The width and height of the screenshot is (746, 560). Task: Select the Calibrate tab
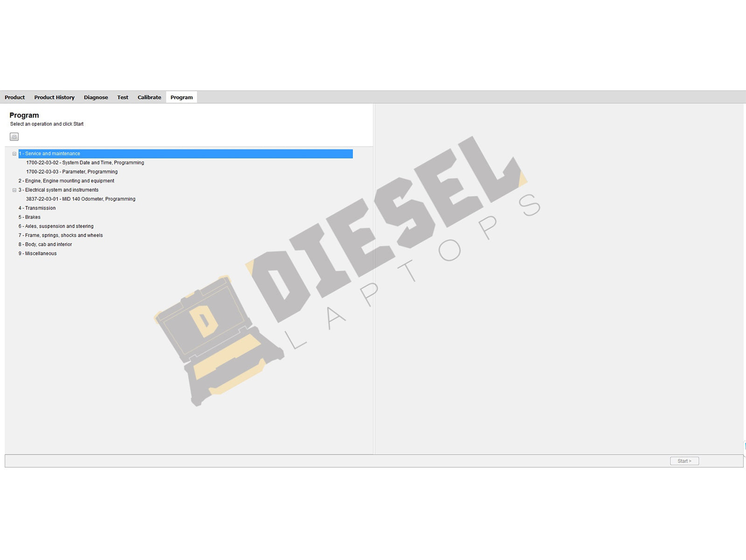[x=149, y=98]
